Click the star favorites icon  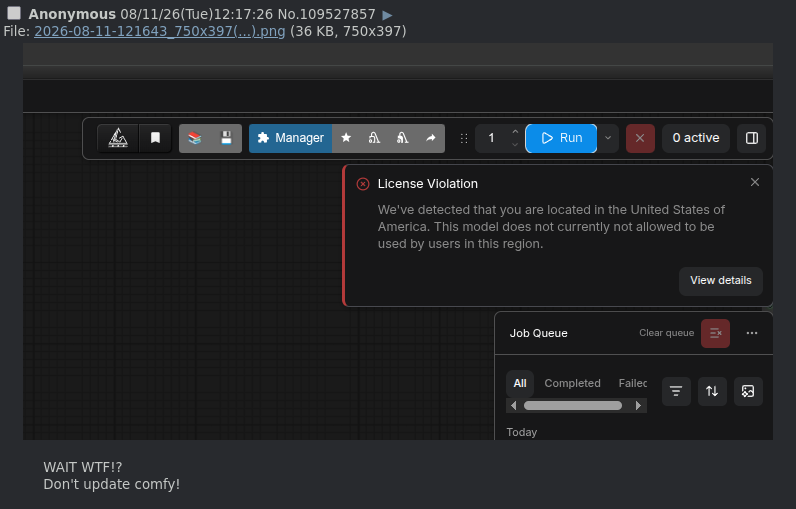[x=346, y=138]
